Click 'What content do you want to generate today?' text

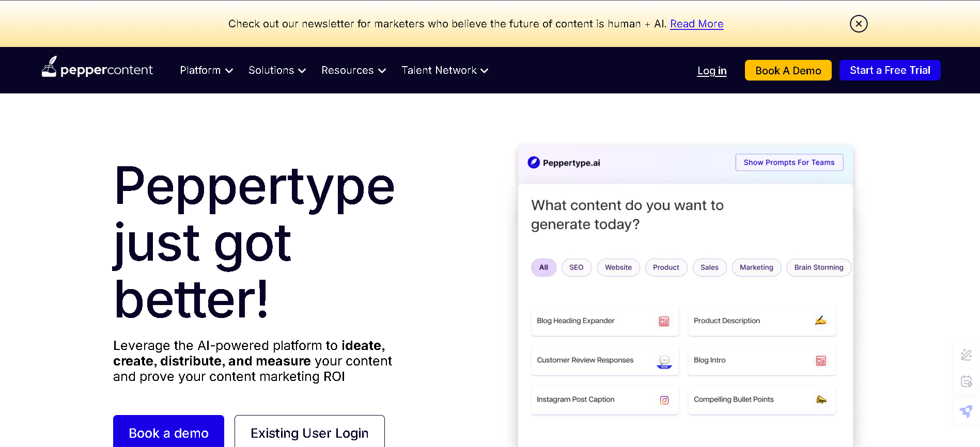pos(627,215)
